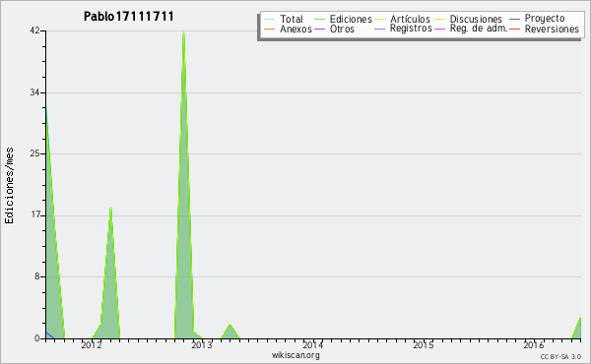Click the 2013 x-axis label
The image size is (591, 364).
coord(202,345)
